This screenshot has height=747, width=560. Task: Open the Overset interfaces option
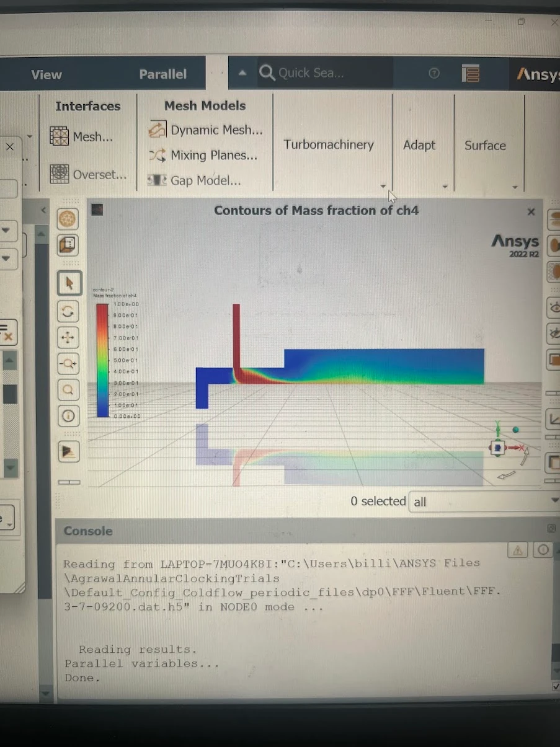click(x=87, y=175)
